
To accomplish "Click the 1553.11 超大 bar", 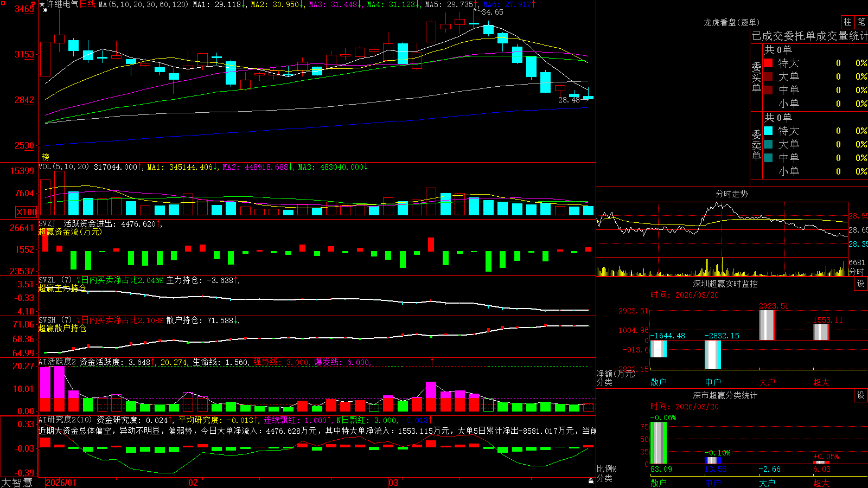I will tap(821, 332).
